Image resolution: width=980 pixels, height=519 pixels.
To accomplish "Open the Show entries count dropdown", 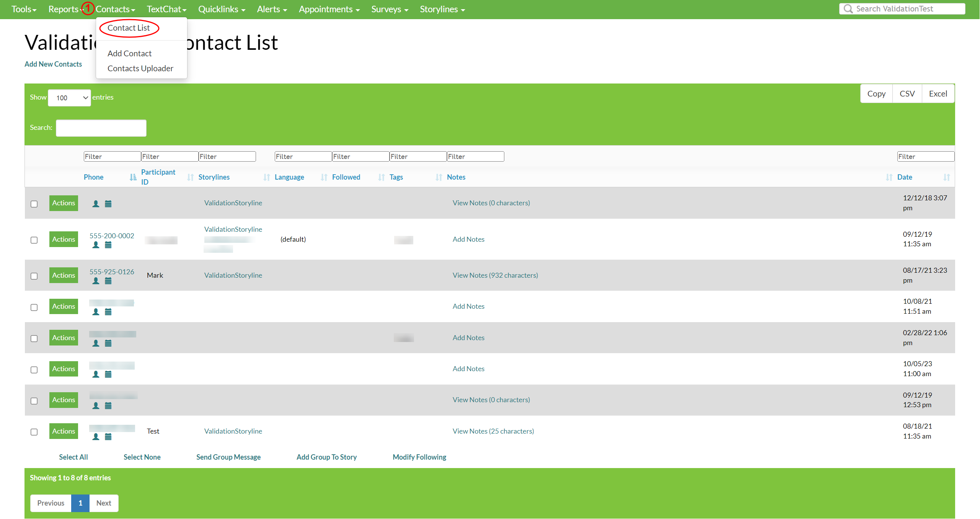I will coord(69,98).
